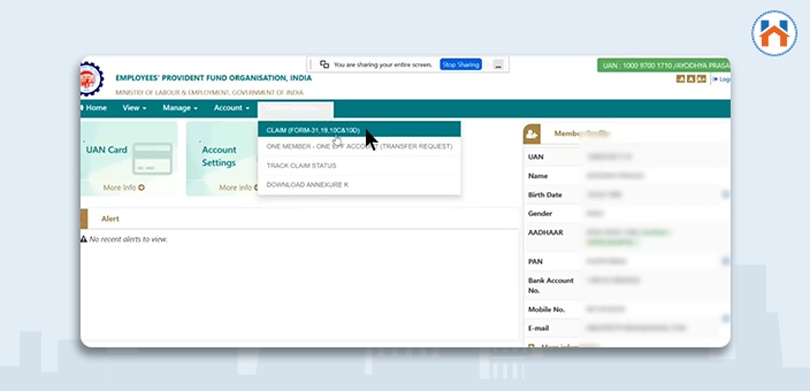Click the Gender row label
The image size is (810, 391).
point(540,213)
